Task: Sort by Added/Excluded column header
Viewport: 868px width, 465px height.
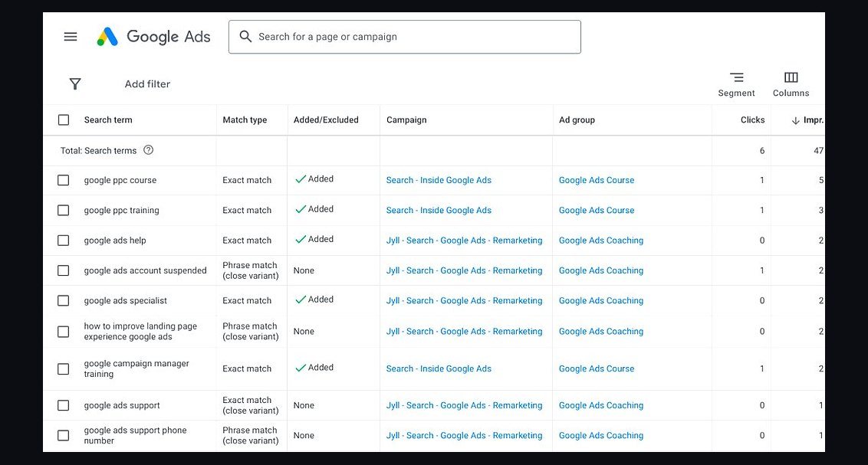Action: pos(326,120)
